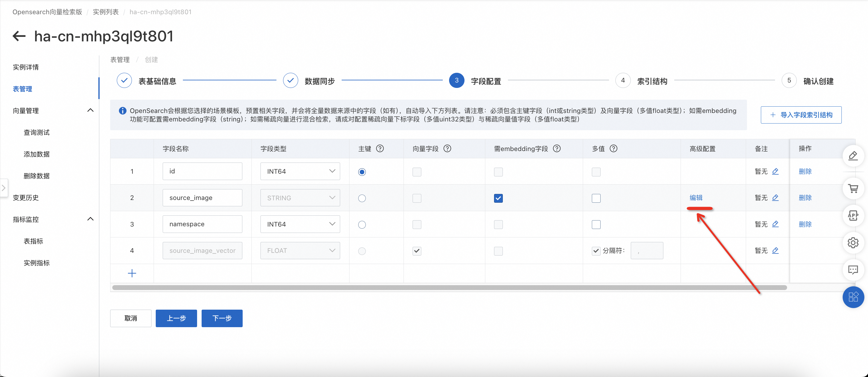868x377 pixels.
Task: Click the id field name input
Action: click(x=202, y=171)
